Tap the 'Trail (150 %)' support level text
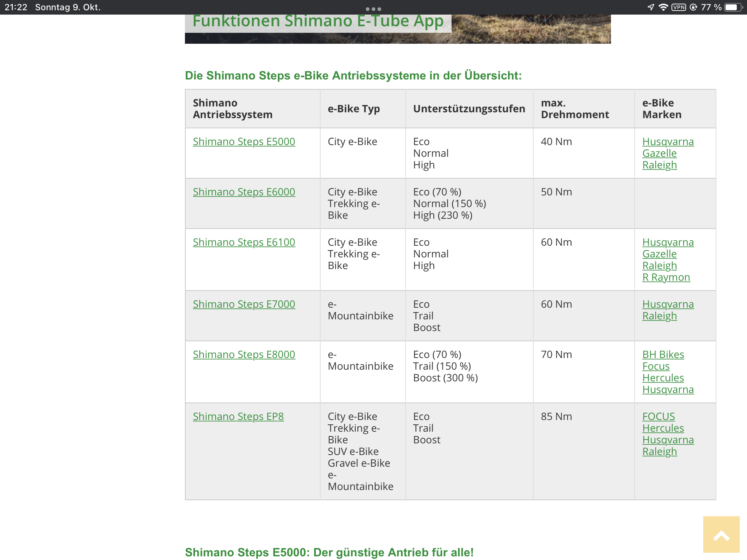Viewport: 747px width, 560px height. pyautogui.click(x=442, y=366)
